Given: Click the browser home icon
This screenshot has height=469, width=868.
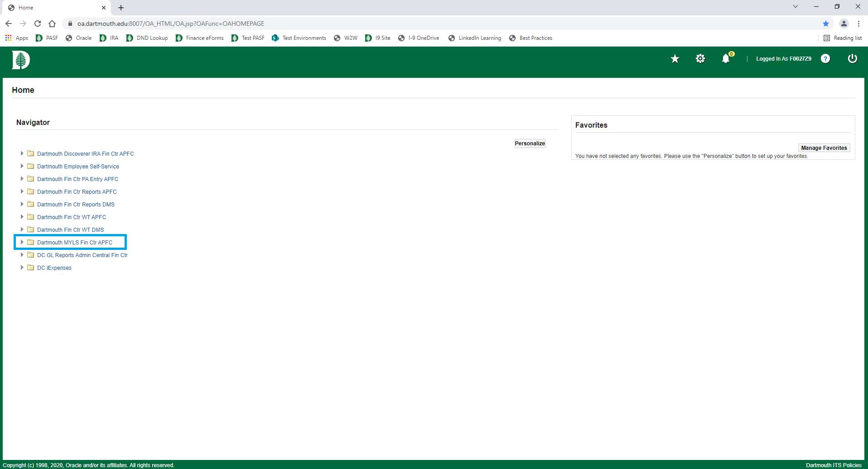Looking at the screenshot, I should 52,24.
